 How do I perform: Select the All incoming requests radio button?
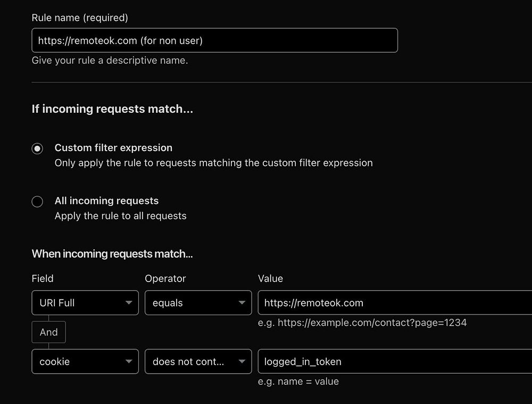pyautogui.click(x=37, y=202)
